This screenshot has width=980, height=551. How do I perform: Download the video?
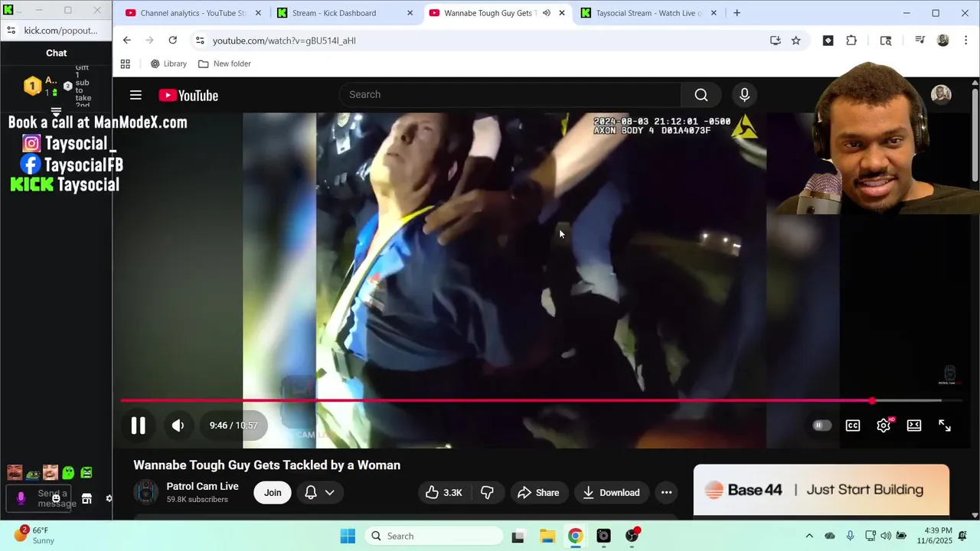pyautogui.click(x=612, y=493)
